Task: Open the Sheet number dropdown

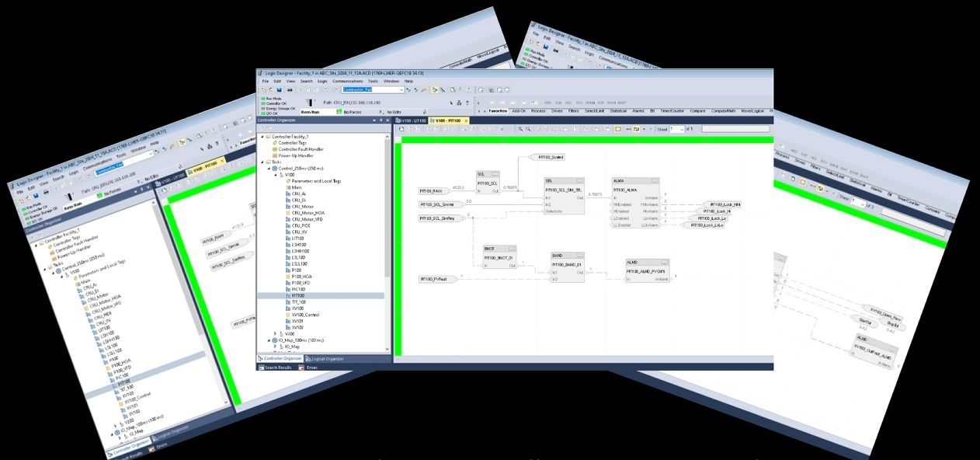Action: pos(682,129)
